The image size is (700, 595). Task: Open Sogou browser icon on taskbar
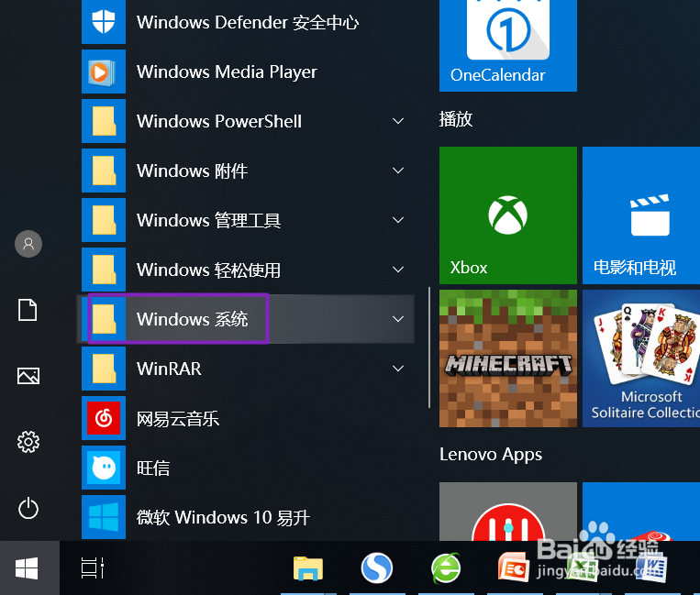(x=377, y=568)
